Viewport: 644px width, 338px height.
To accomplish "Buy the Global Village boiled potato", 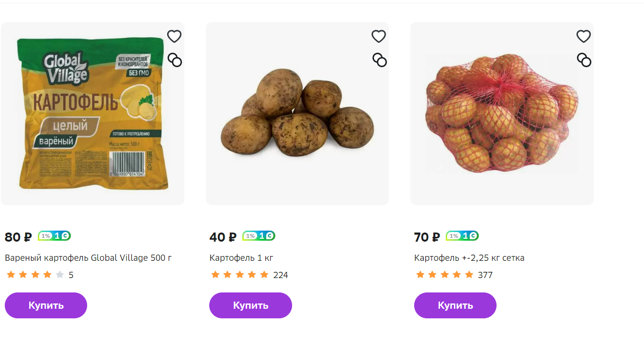I will pos(46,305).
